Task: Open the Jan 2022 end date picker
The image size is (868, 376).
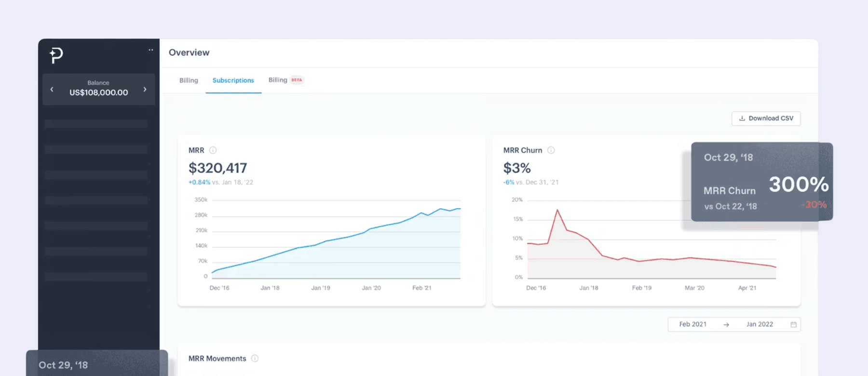Action: click(759, 324)
